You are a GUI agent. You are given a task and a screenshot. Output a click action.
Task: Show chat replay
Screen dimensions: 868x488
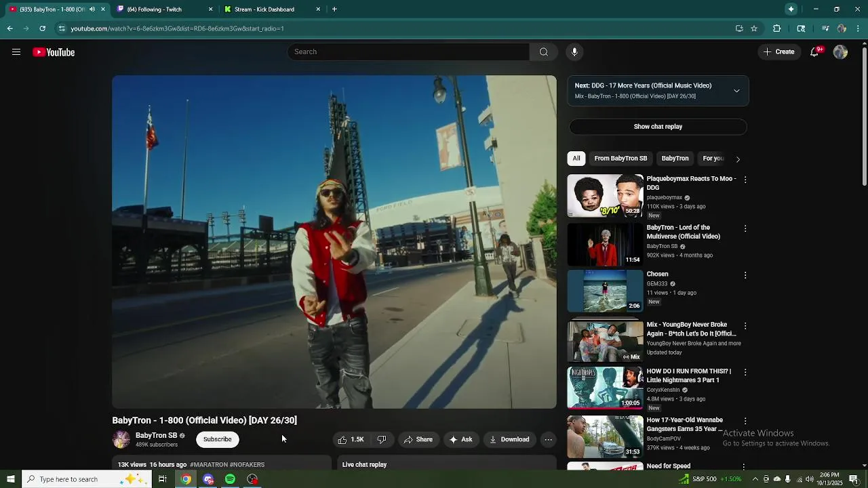point(658,127)
